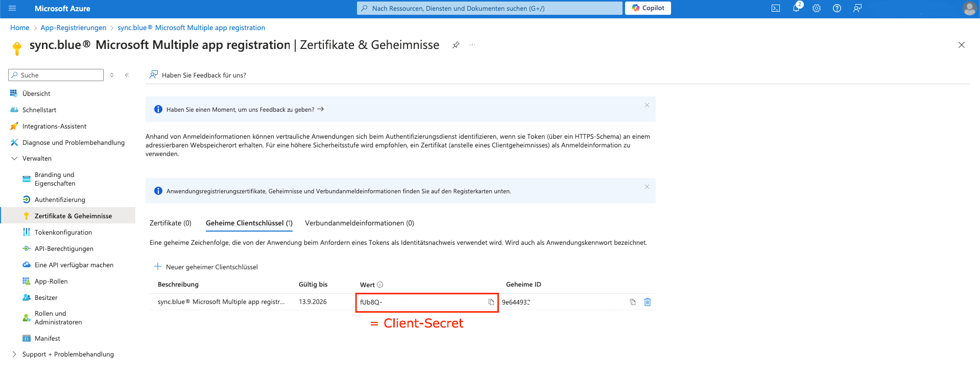Copy the Geheime ID value
This screenshot has width=980, height=380.
click(x=633, y=302)
